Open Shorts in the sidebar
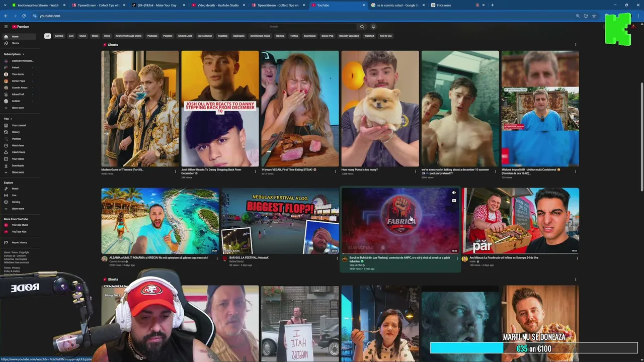The image size is (644, 362). [19, 43]
